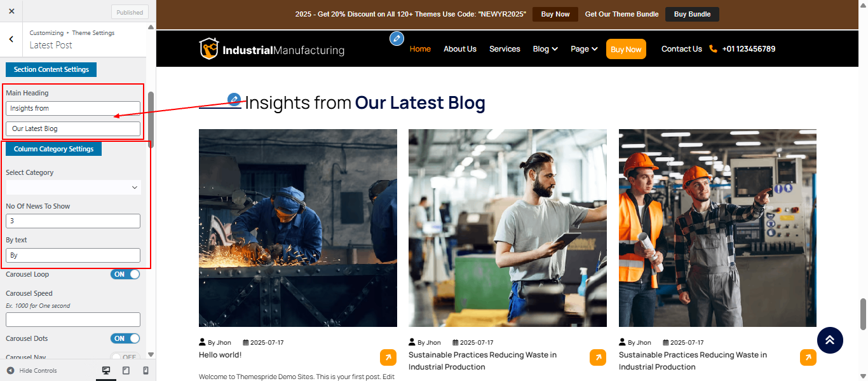
Task: Switch to desktop preview icon
Action: [x=106, y=370]
